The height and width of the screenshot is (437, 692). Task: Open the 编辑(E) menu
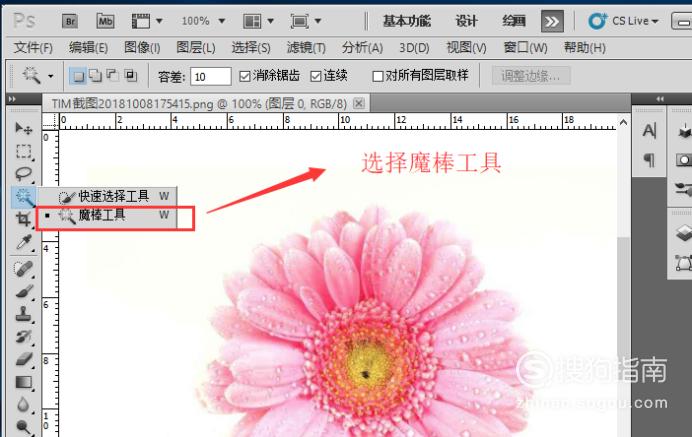click(x=88, y=47)
